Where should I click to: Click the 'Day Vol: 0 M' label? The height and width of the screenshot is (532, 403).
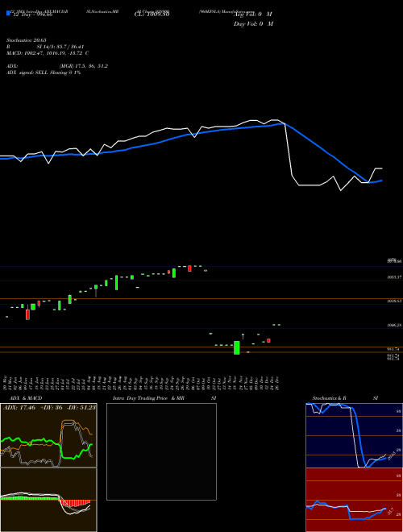click(253, 23)
